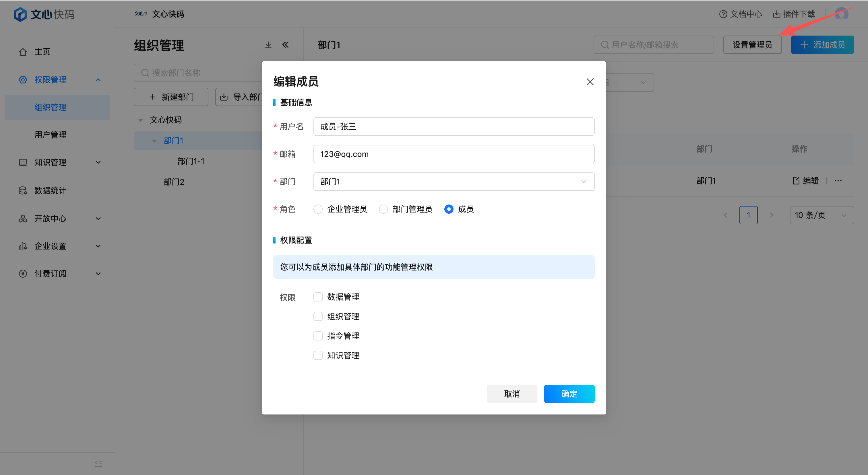Close the 编辑成员 dialog with X icon
Image resolution: width=868 pixels, height=475 pixels.
coord(590,82)
